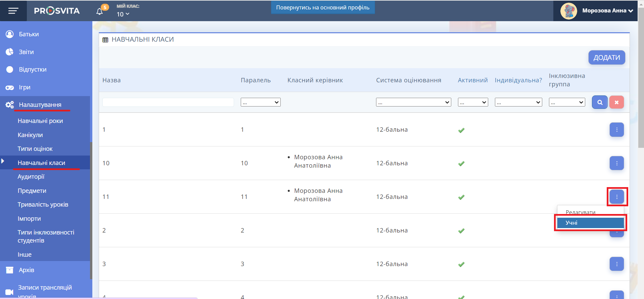The image size is (644, 299).
Task: Expand the Паралель filter dropdown
Action: click(261, 102)
